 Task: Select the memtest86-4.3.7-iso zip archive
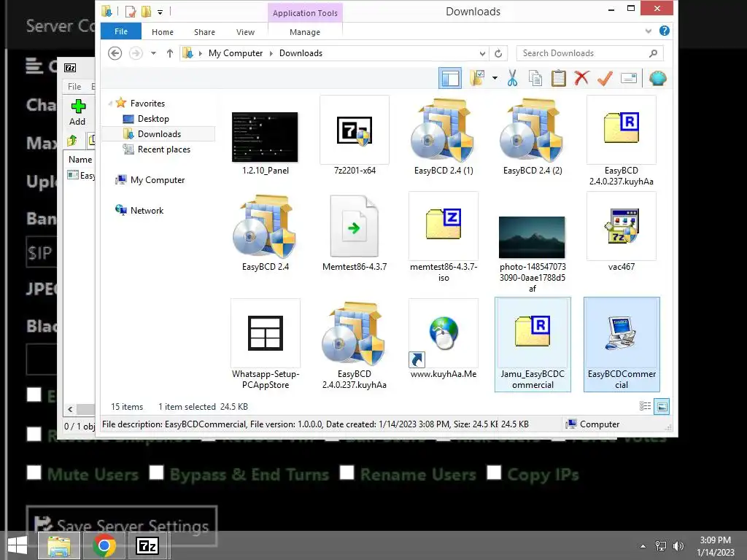coord(444,238)
